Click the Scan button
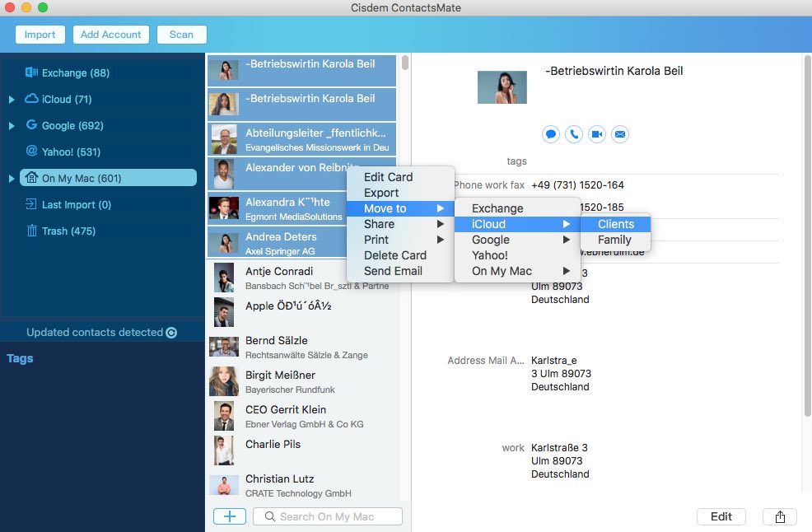Screen dimensions: 812x532 181,35
